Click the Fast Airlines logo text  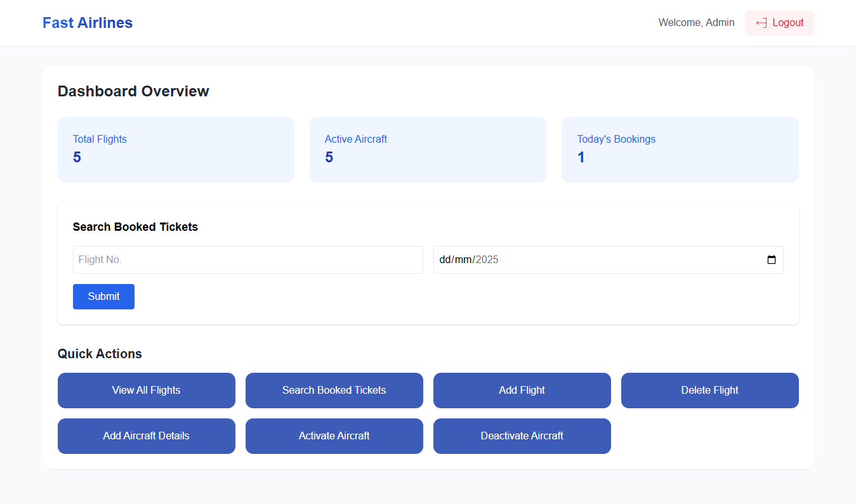(88, 23)
